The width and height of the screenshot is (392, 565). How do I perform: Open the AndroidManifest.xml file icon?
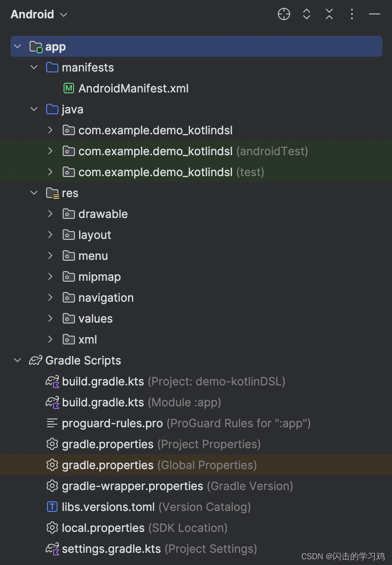point(68,88)
